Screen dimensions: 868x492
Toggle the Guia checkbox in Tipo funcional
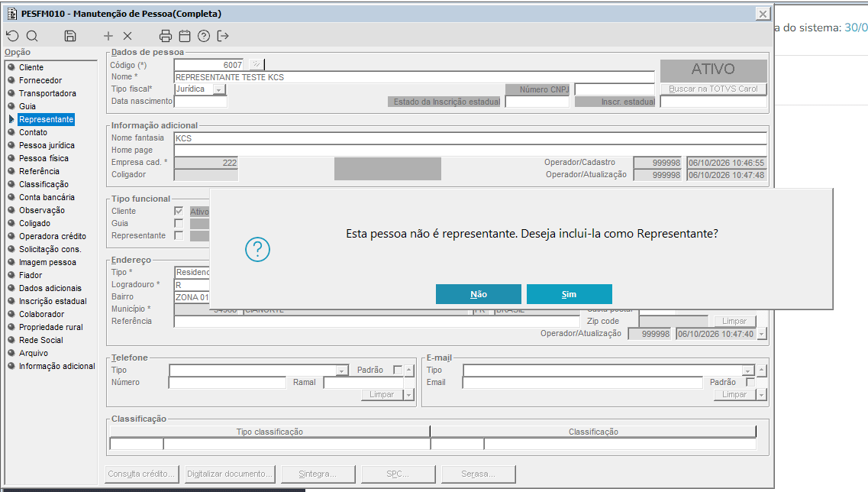point(179,223)
